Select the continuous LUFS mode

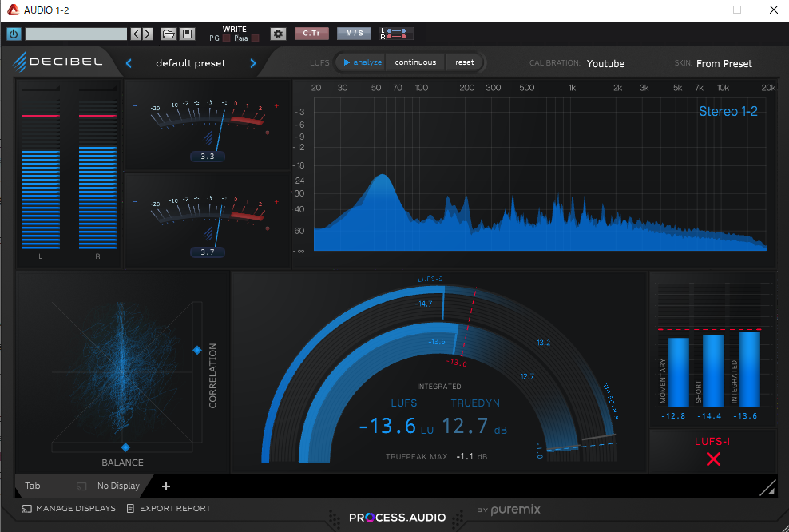[x=415, y=62]
